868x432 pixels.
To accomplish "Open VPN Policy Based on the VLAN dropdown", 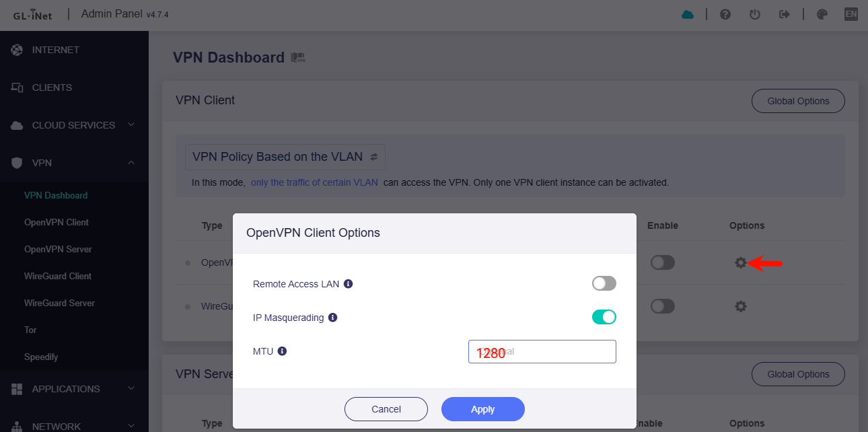I will click(285, 157).
